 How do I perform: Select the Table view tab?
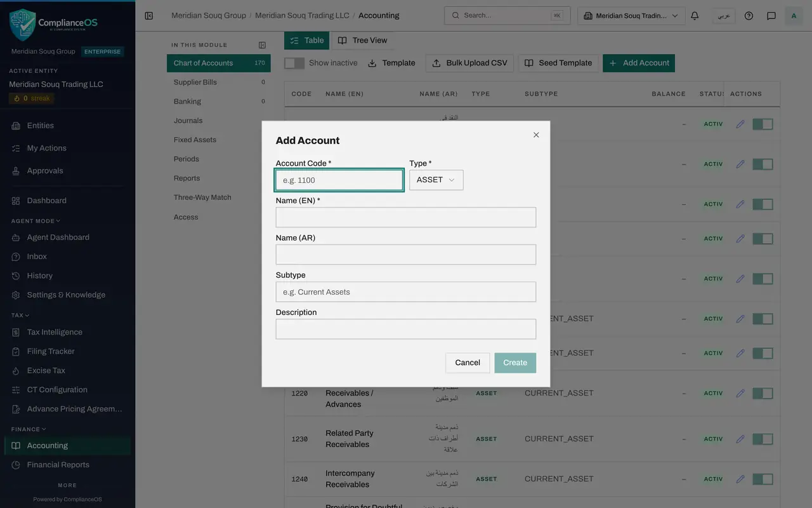point(306,40)
